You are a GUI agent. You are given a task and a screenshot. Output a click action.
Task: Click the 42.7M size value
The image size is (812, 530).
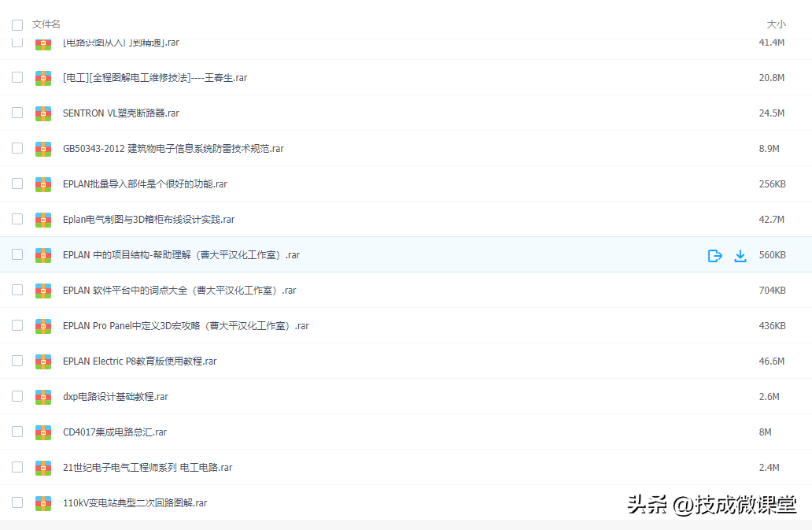[x=772, y=219]
